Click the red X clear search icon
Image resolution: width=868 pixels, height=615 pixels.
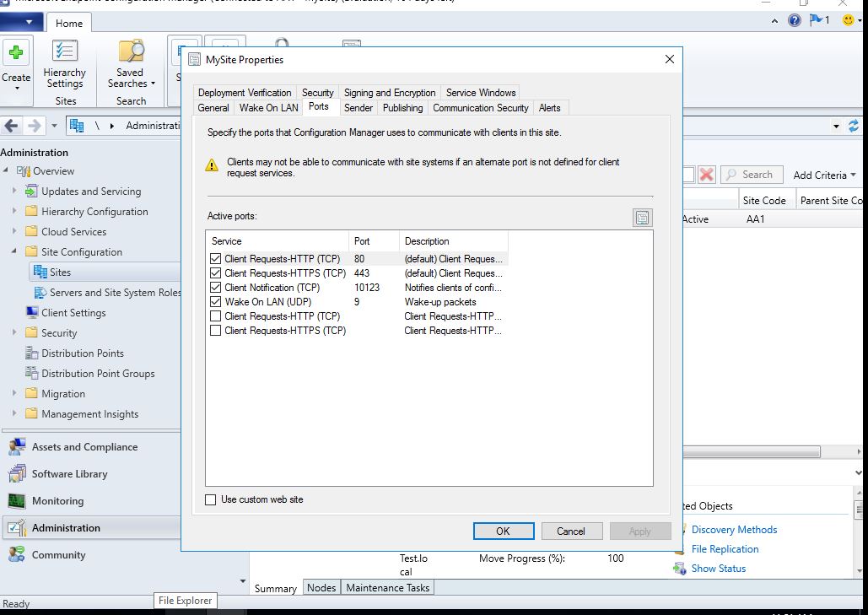coord(706,175)
